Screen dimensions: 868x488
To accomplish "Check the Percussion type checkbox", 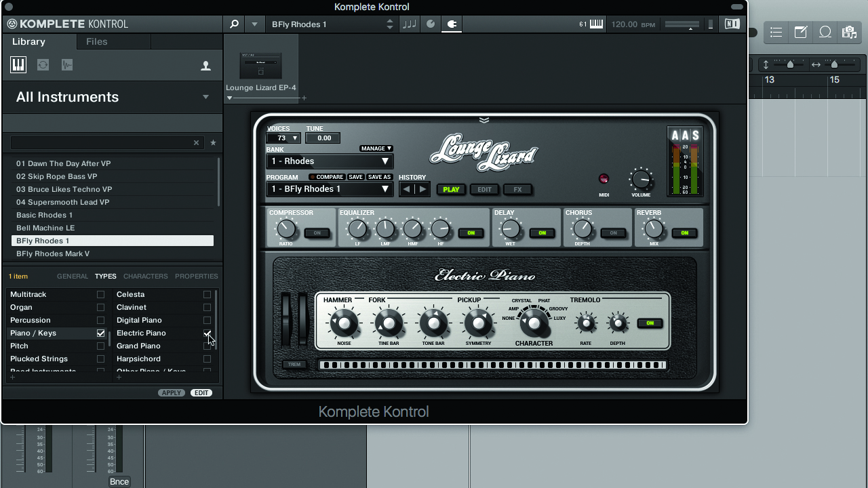I will coord(100,321).
